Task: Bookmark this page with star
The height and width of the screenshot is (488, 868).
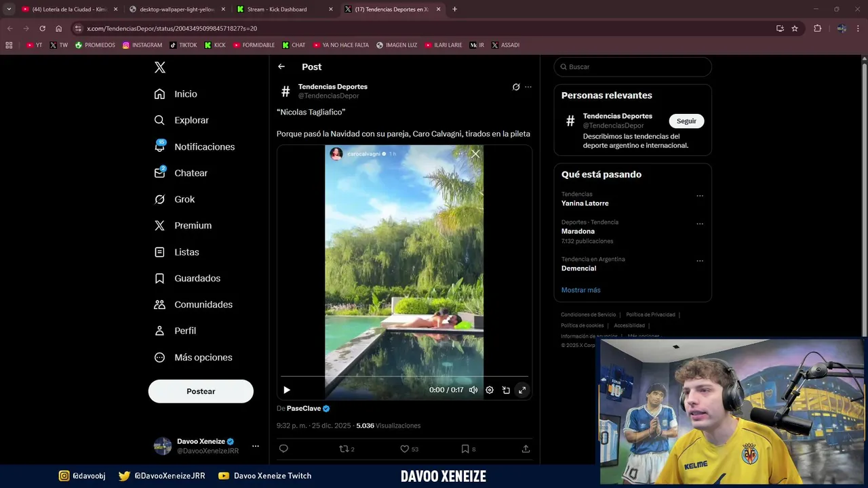Action: (x=795, y=28)
